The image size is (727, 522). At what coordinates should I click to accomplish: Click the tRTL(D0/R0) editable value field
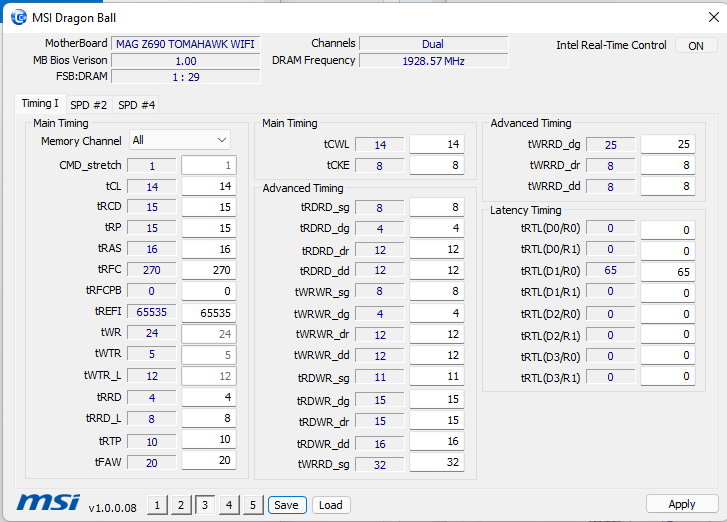pos(668,230)
